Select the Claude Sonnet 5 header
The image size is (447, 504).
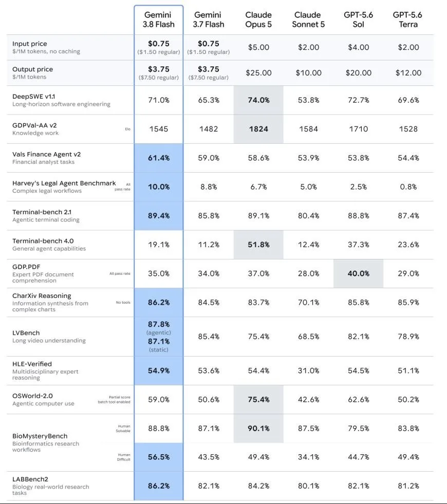[x=308, y=20]
